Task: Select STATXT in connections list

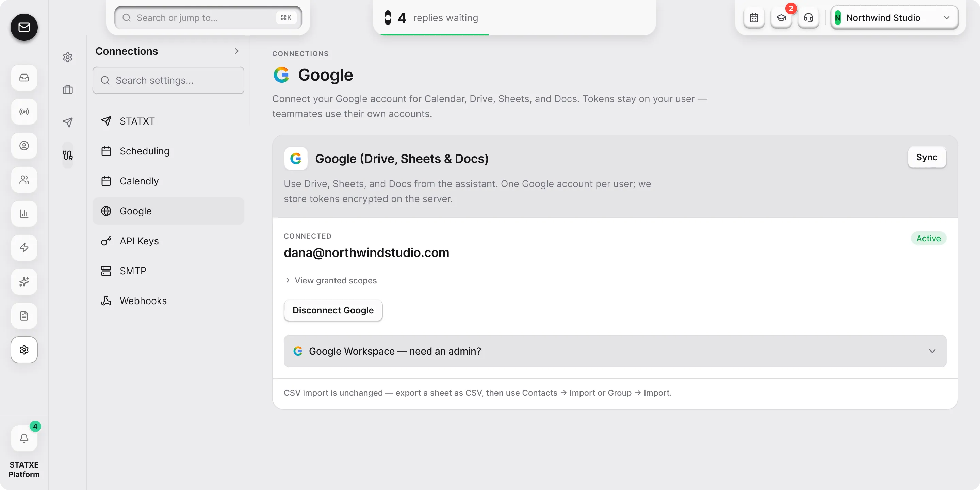Action: pyautogui.click(x=168, y=121)
